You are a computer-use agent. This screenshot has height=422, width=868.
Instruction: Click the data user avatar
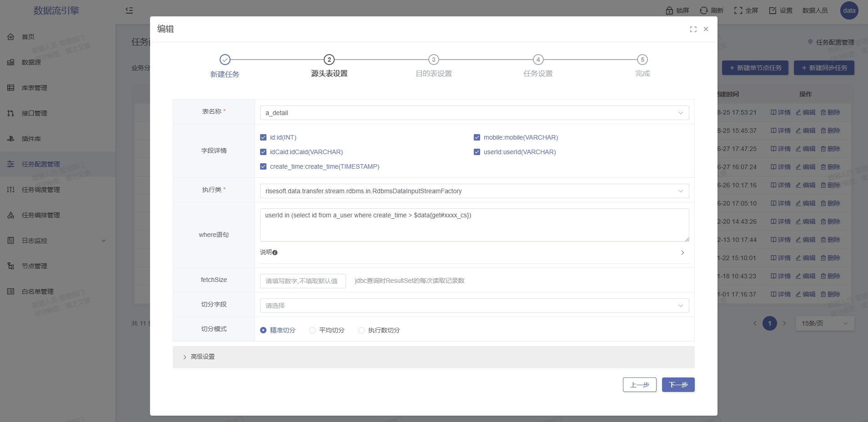point(849,10)
